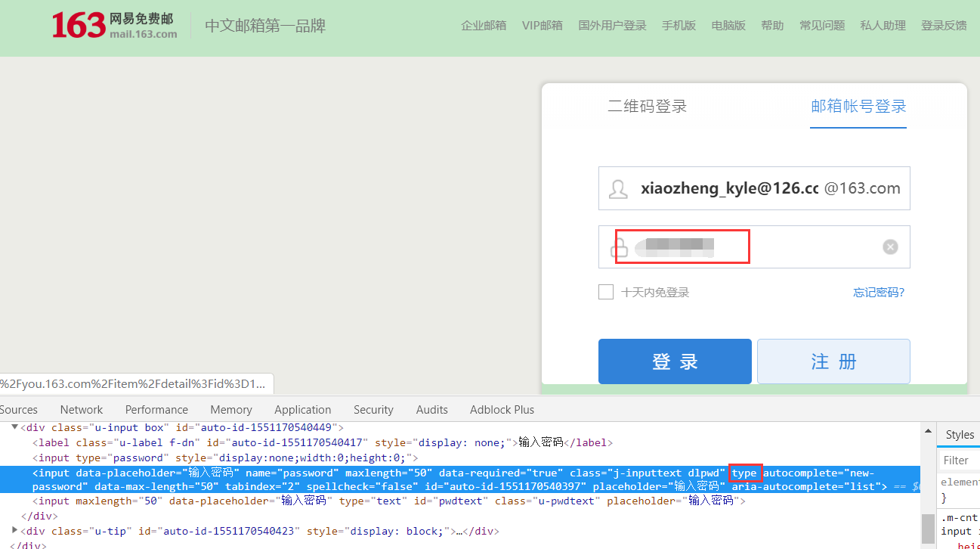Click the email address input field
The height and width of the screenshot is (549, 980).
tap(754, 188)
